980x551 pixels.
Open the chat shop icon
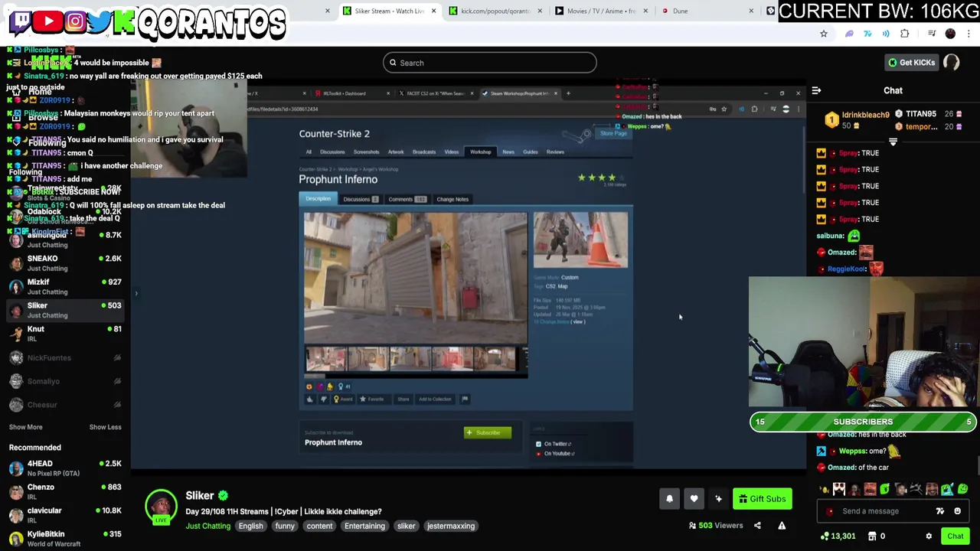point(872,536)
